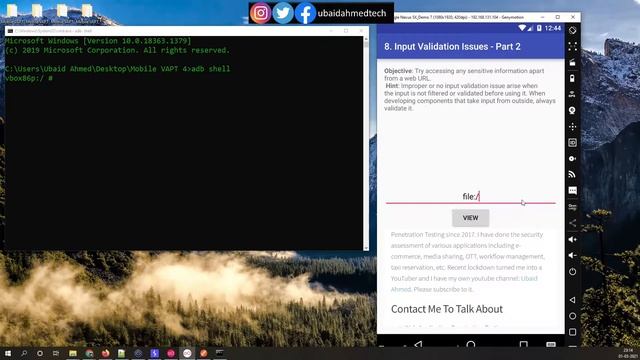Click the recents square in Genymotion sidebar
Viewport: 640px width, 360px height.
[572, 332]
